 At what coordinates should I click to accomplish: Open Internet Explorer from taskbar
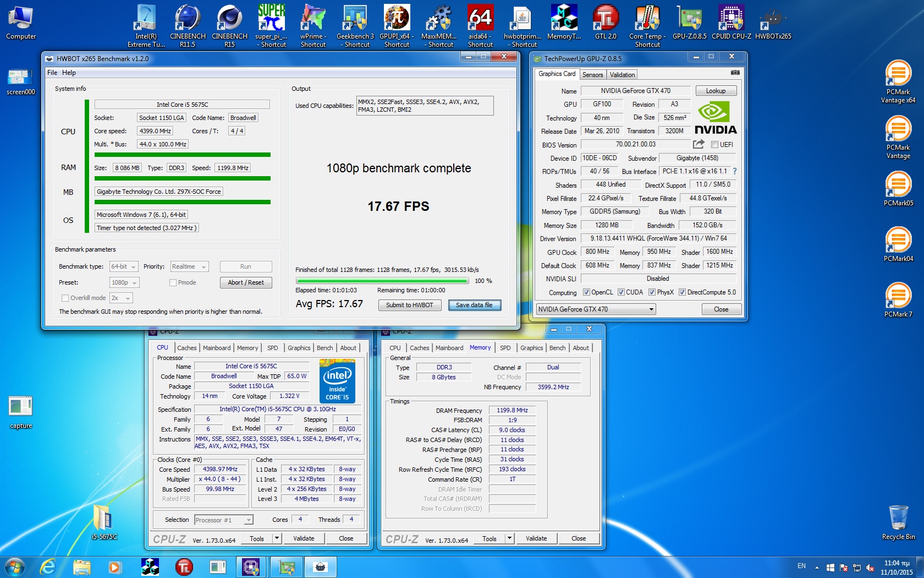point(48,567)
